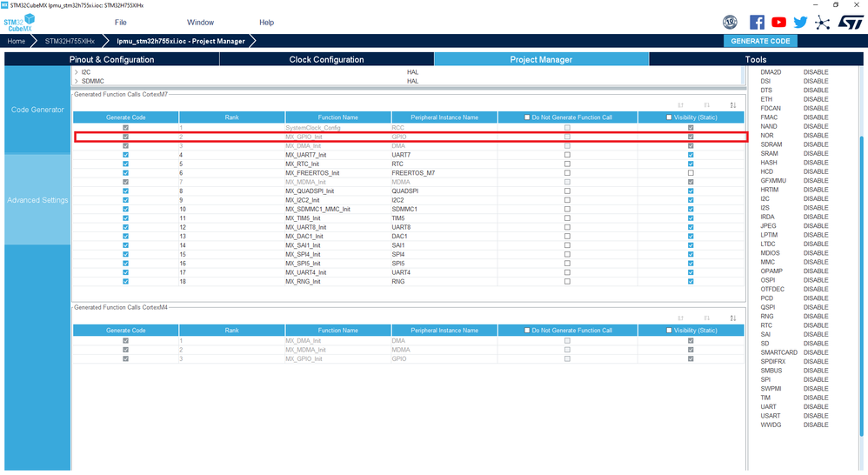Select the MX_RNG_Init function name cell

click(338, 281)
